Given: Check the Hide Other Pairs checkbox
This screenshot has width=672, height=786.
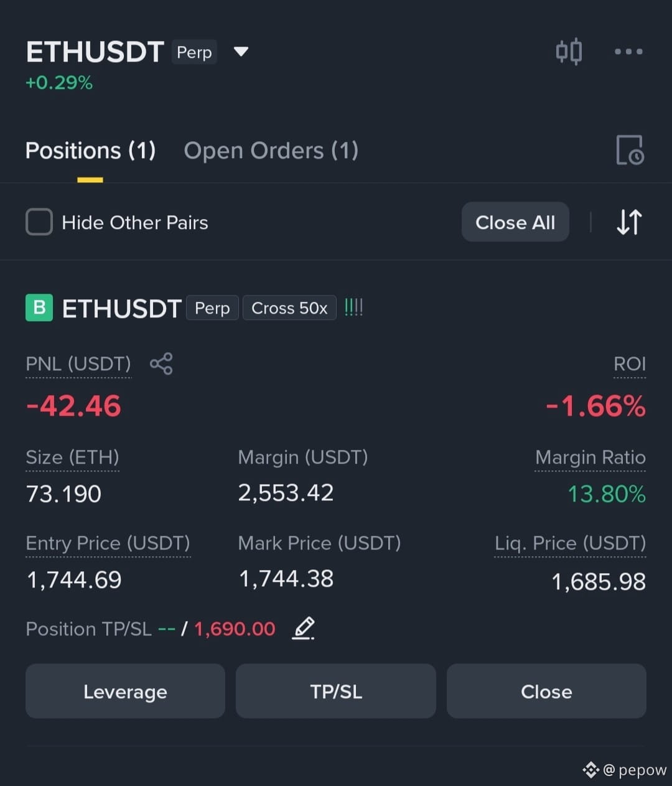Looking at the screenshot, I should click(39, 222).
